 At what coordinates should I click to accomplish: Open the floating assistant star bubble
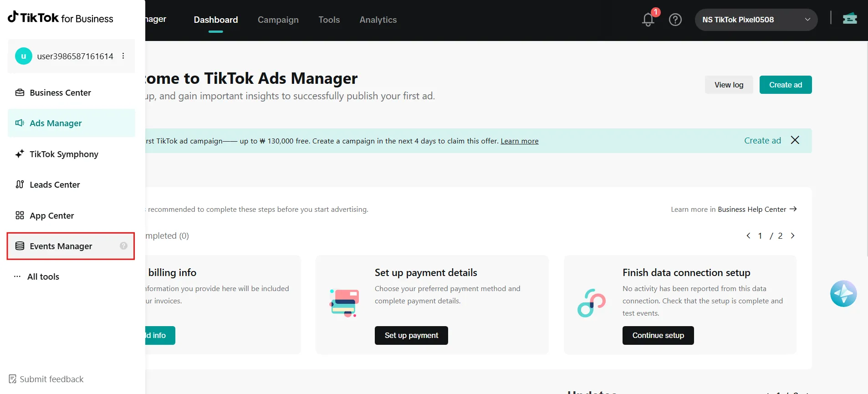click(843, 294)
